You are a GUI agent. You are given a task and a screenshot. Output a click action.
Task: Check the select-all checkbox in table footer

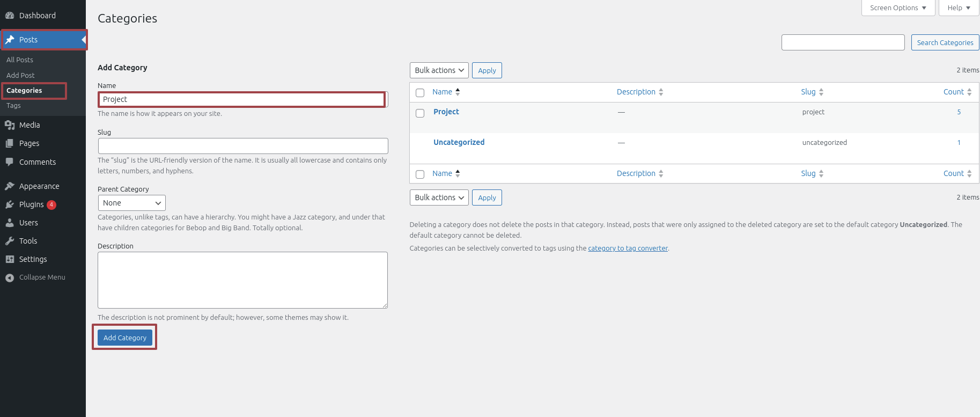[x=420, y=174]
